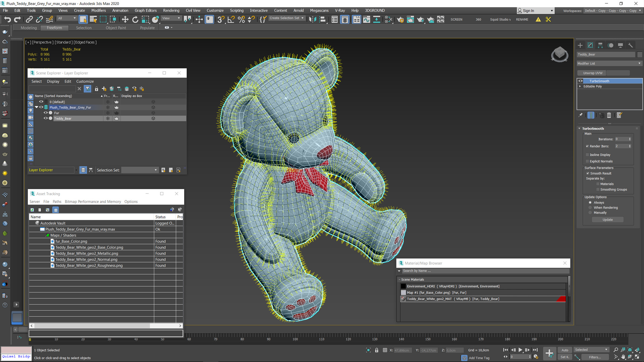This screenshot has width=644, height=362.
Task: Expand Scene Materials in Material Browser
Action: pyautogui.click(x=398, y=279)
